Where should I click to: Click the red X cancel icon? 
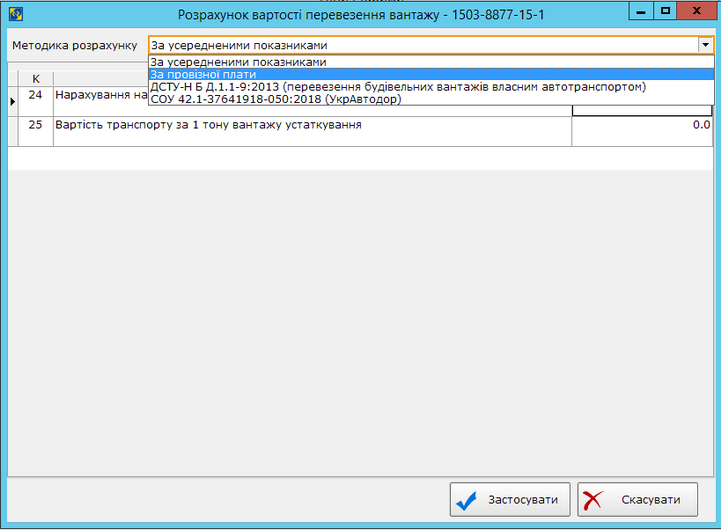pyautogui.click(x=594, y=500)
